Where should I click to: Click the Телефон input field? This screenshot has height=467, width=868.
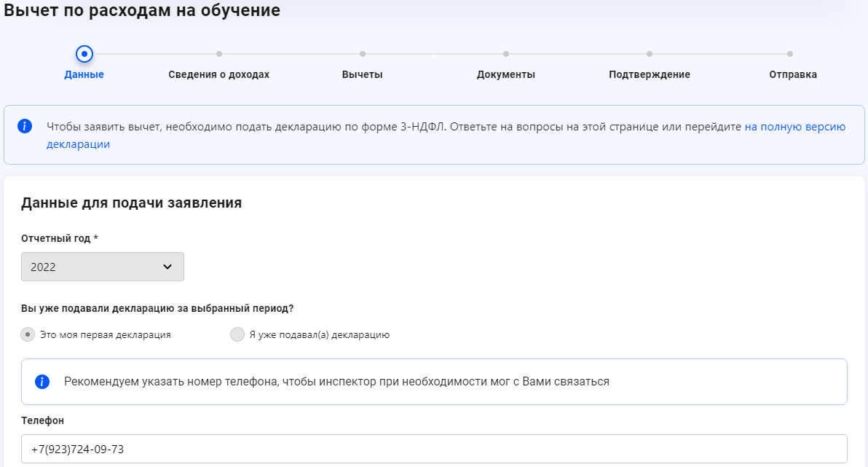click(434, 449)
